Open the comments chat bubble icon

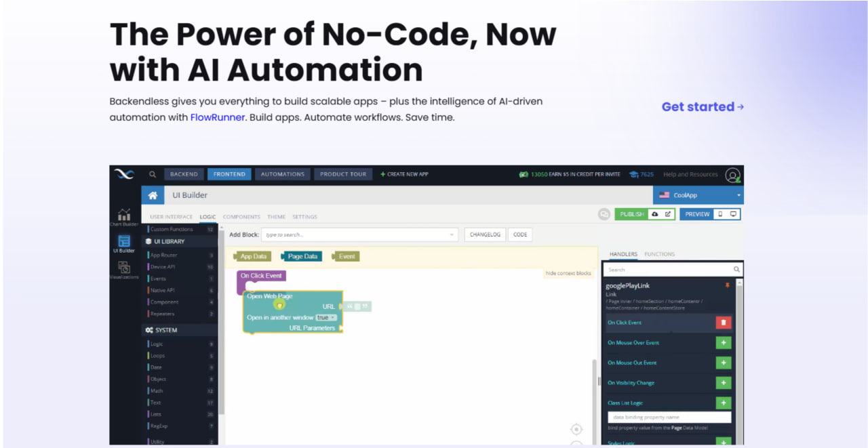point(604,214)
